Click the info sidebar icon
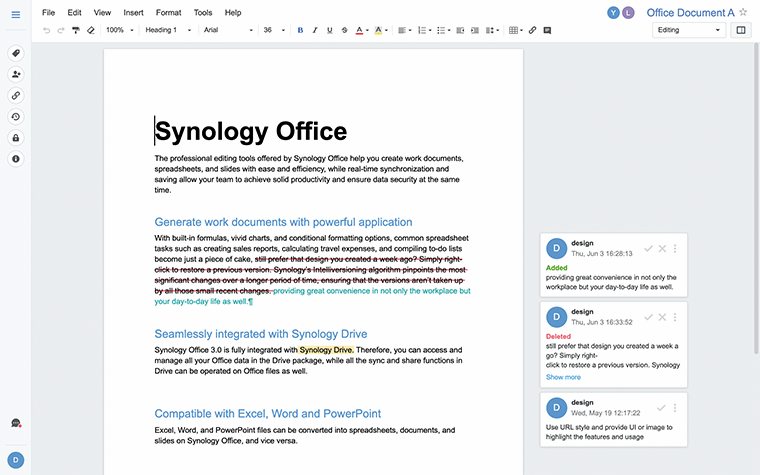This screenshot has height=475, width=760. (16, 159)
